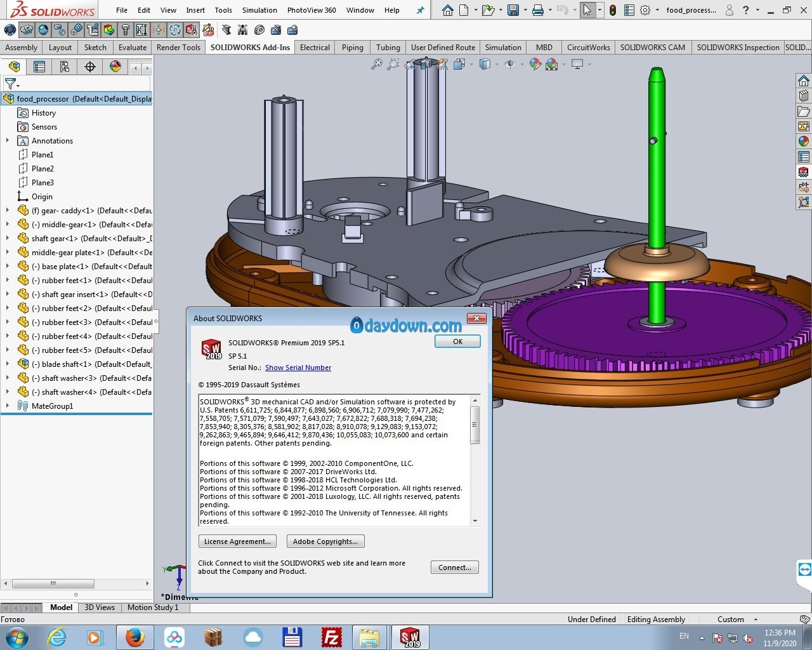Image resolution: width=812 pixels, height=650 pixels.
Task: Open the Insert menu
Action: coord(195,10)
